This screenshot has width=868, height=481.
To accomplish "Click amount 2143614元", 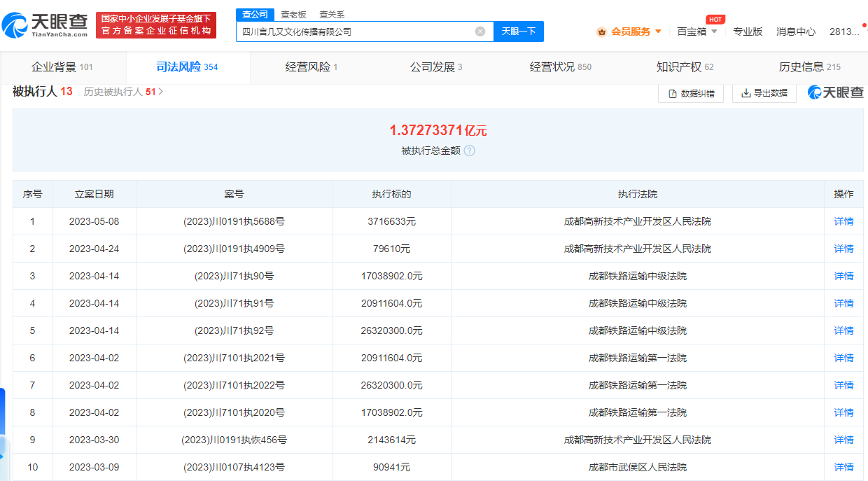I will tap(391, 440).
